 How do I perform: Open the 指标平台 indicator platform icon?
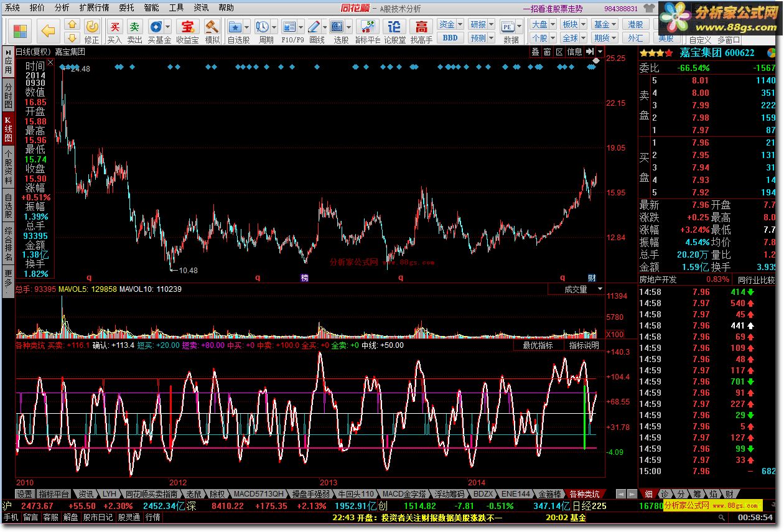(x=367, y=31)
